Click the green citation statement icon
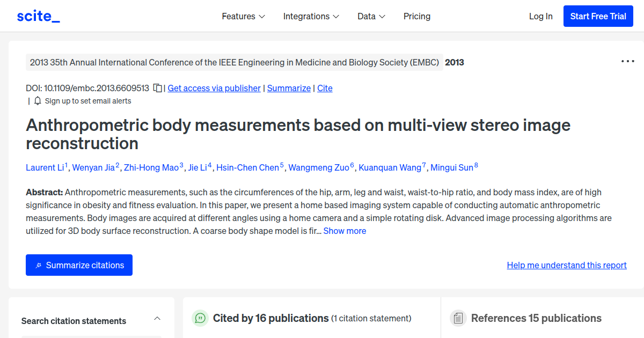This screenshot has height=338, width=644. point(200,318)
